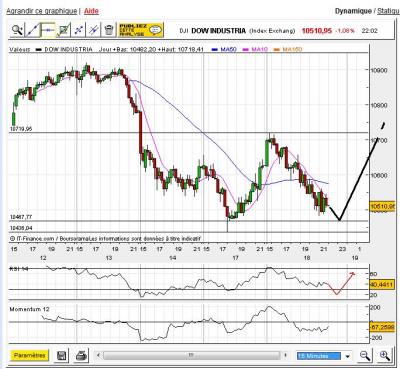Image resolution: width=400 pixels, height=369 pixels.
Task: Click the scrollbar left arrow
Action: (x=98, y=355)
